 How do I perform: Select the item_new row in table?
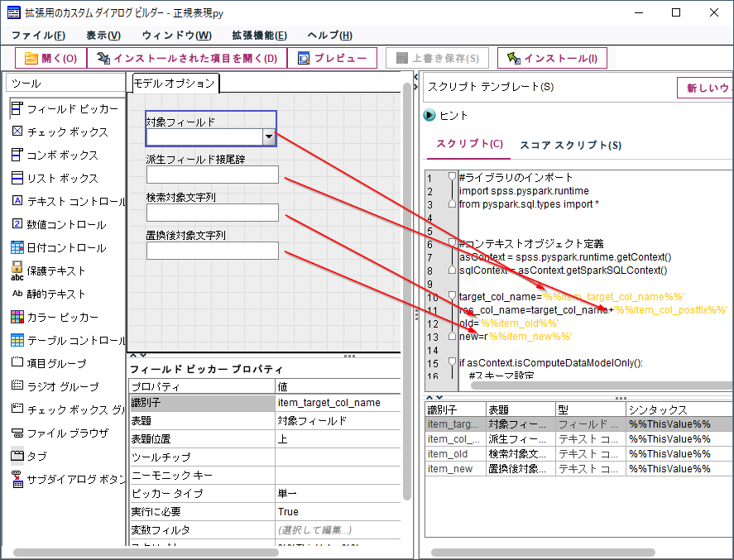coord(578,469)
